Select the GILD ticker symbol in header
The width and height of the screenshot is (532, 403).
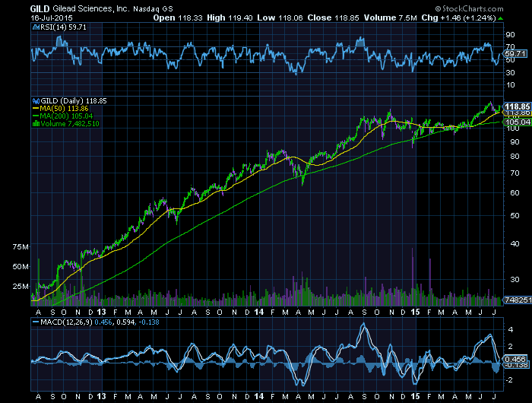pos(40,9)
